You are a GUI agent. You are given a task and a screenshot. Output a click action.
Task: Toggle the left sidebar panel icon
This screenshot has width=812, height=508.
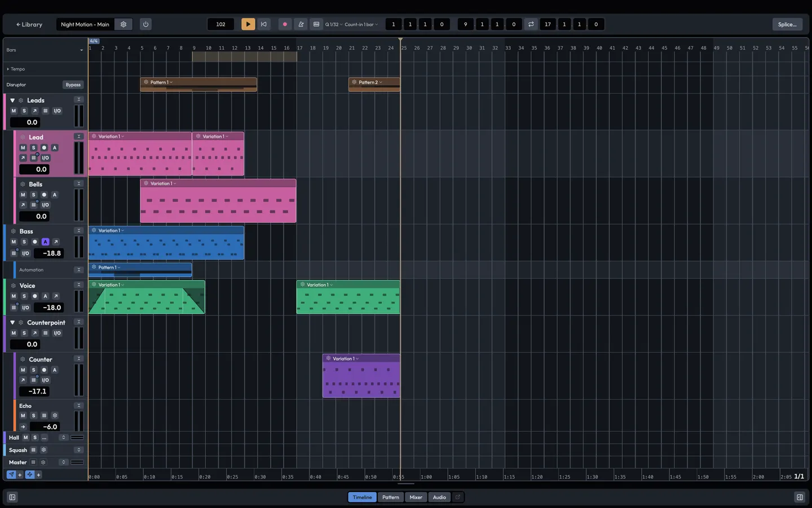pos(12,497)
